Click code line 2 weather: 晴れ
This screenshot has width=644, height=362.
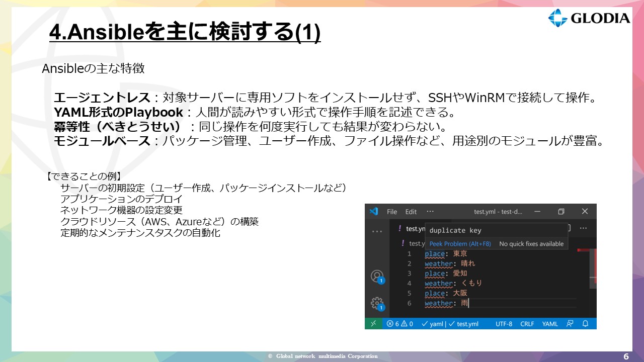450,263
